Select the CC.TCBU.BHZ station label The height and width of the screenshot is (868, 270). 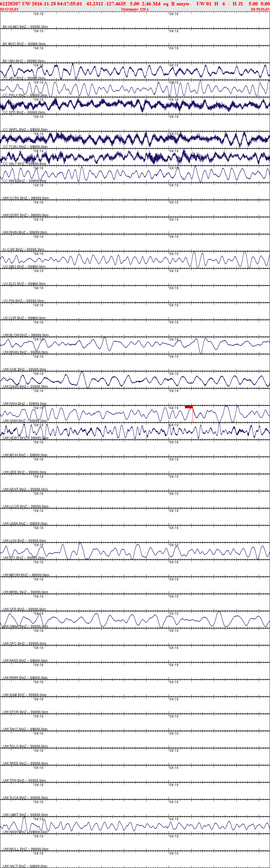25,147
